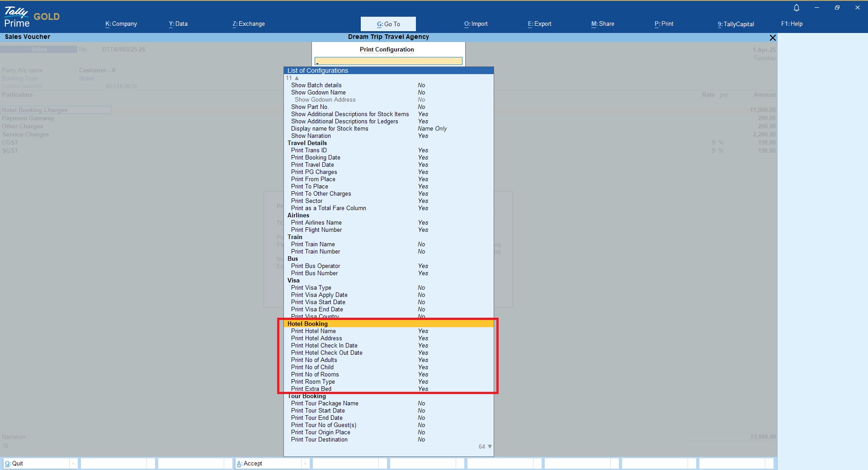Viewport: 868px width, 470px height.
Task: Open TallyCapital from the top bar
Action: (736, 24)
